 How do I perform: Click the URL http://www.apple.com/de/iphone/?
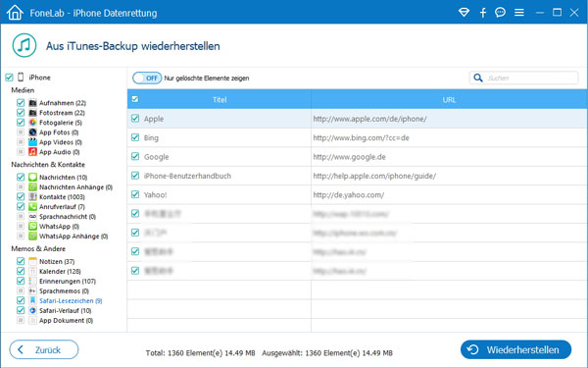point(369,119)
